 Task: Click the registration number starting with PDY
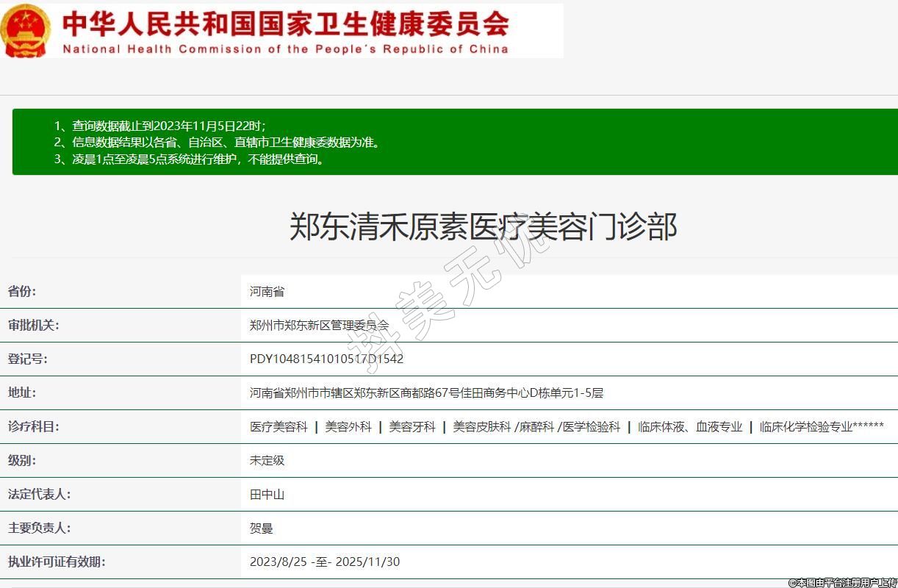(326, 359)
